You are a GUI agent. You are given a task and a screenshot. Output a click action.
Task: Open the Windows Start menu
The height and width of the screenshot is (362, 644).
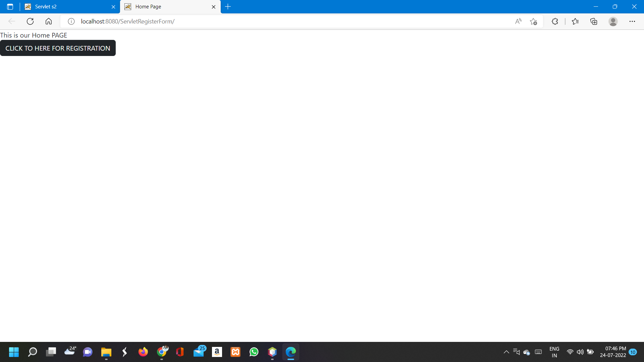(14, 352)
